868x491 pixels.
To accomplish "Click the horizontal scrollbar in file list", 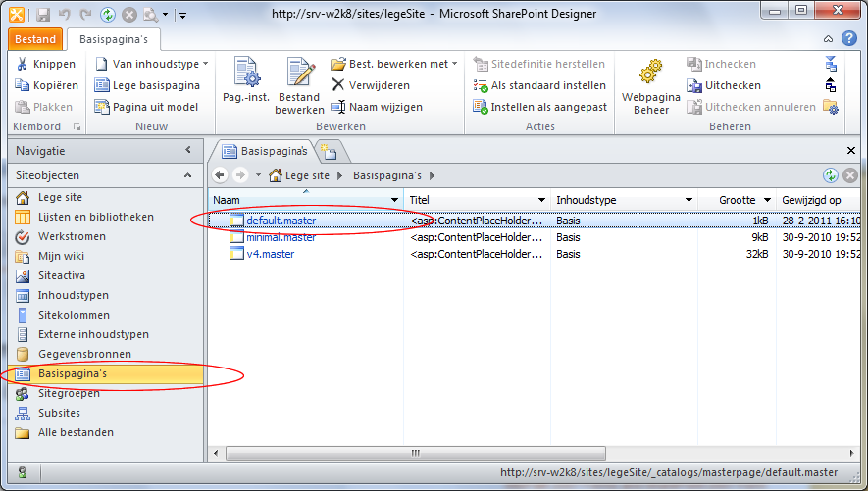I will (416, 453).
